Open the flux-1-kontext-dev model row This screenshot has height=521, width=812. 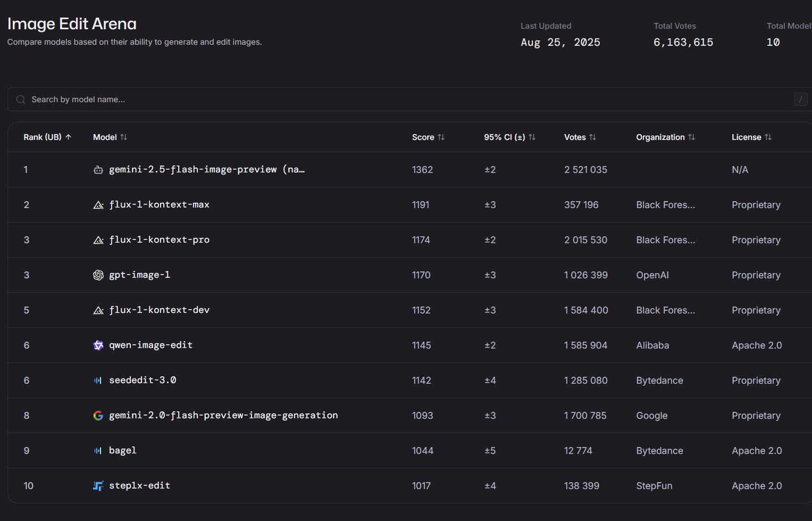click(159, 310)
